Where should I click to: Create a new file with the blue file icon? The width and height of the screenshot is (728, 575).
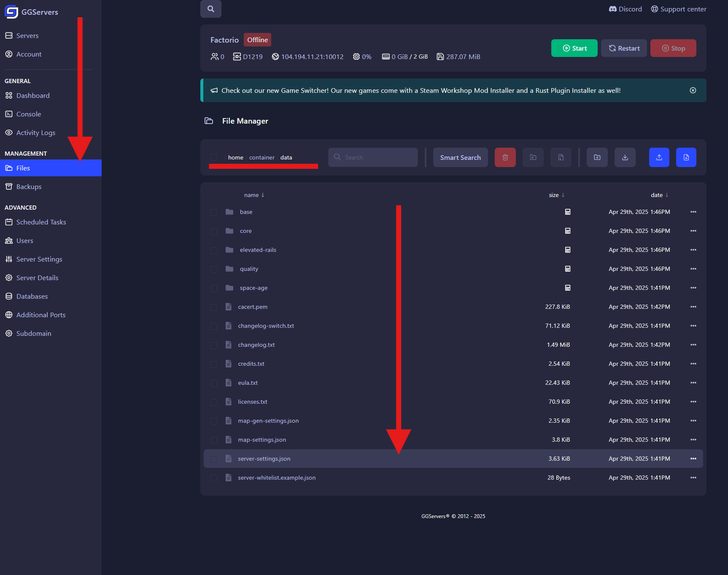(x=686, y=157)
